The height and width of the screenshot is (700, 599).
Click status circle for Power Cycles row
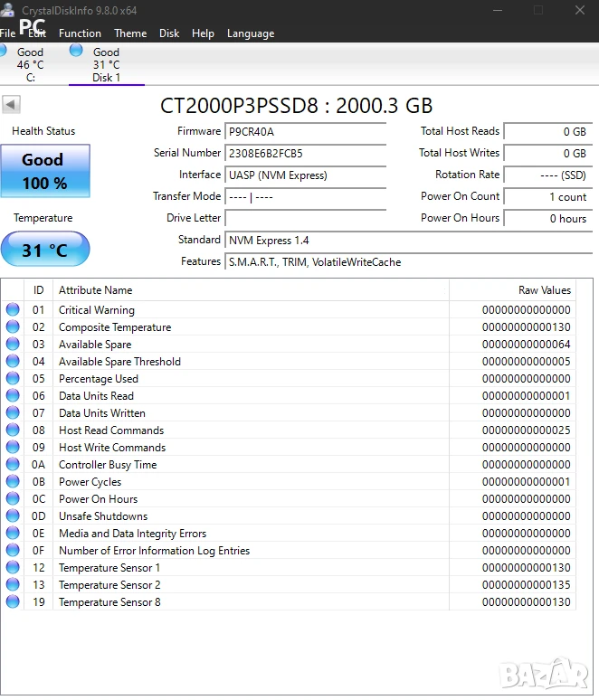click(x=13, y=481)
